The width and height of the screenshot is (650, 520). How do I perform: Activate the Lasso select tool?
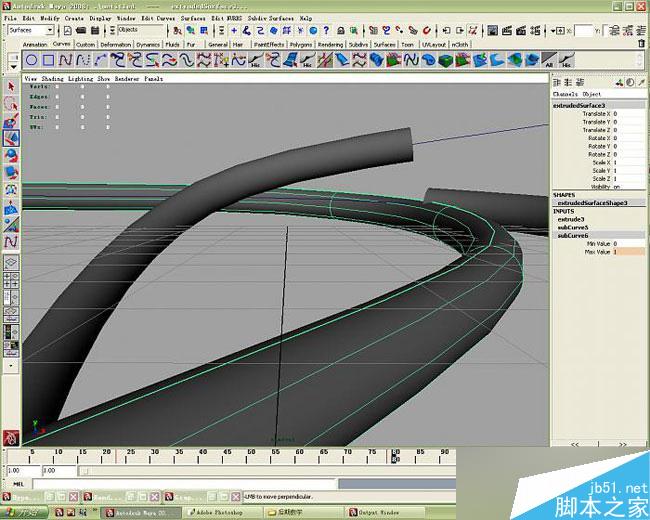(11, 103)
